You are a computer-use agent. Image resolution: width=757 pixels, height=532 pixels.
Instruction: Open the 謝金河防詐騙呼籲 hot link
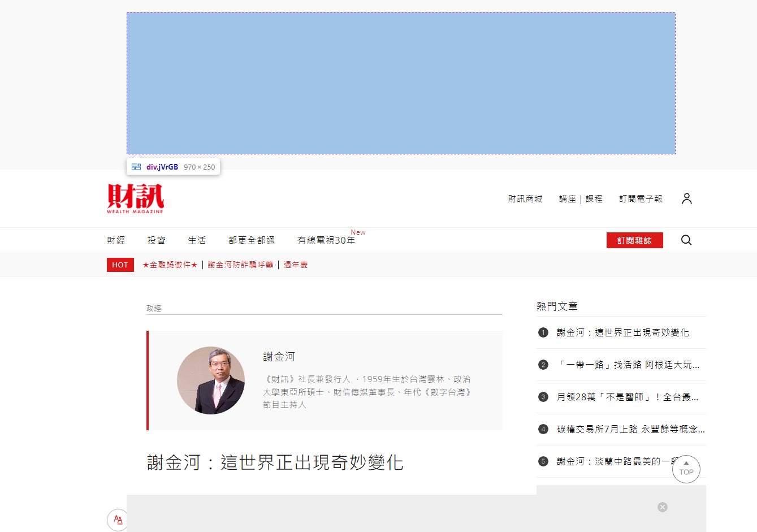pyautogui.click(x=240, y=264)
